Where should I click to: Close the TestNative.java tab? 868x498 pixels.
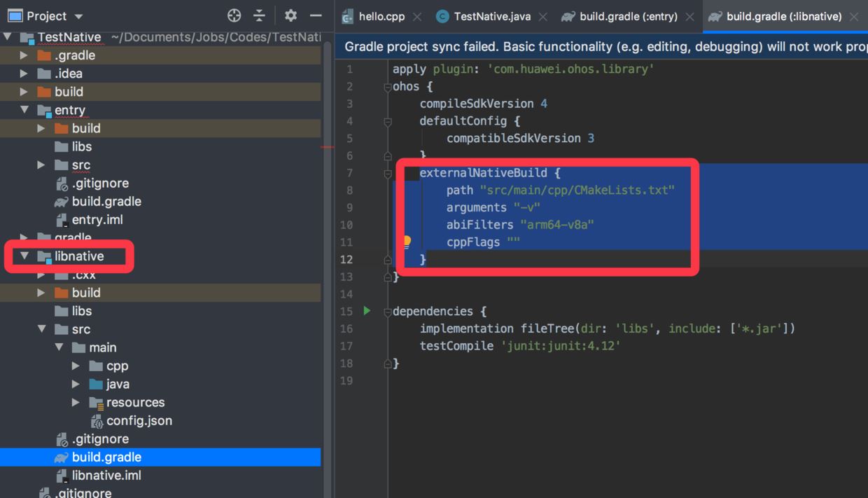point(543,17)
